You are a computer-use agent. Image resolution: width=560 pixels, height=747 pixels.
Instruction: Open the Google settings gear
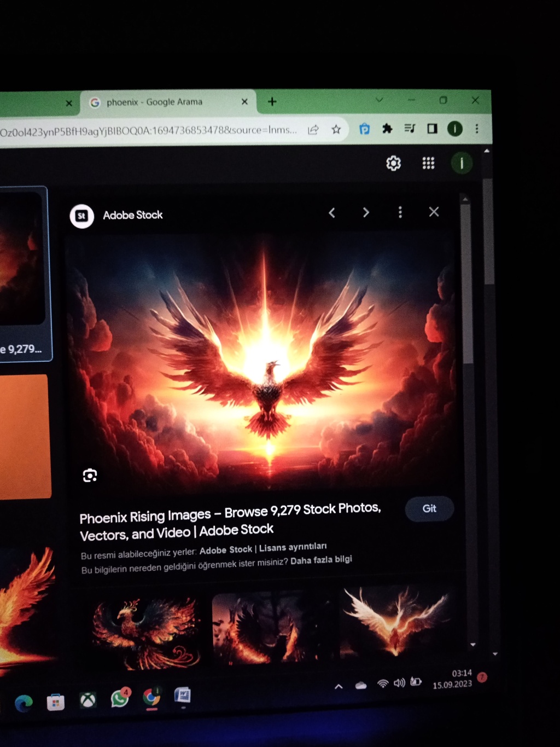[x=393, y=163]
